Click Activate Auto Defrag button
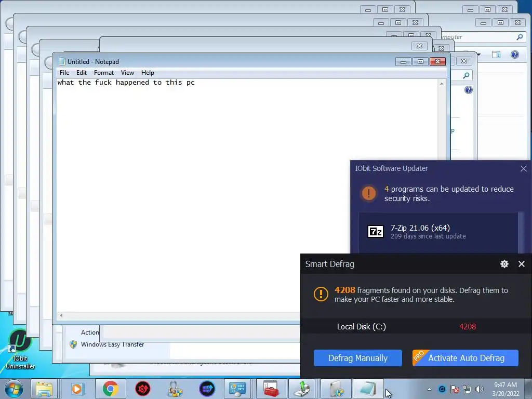 pos(465,358)
